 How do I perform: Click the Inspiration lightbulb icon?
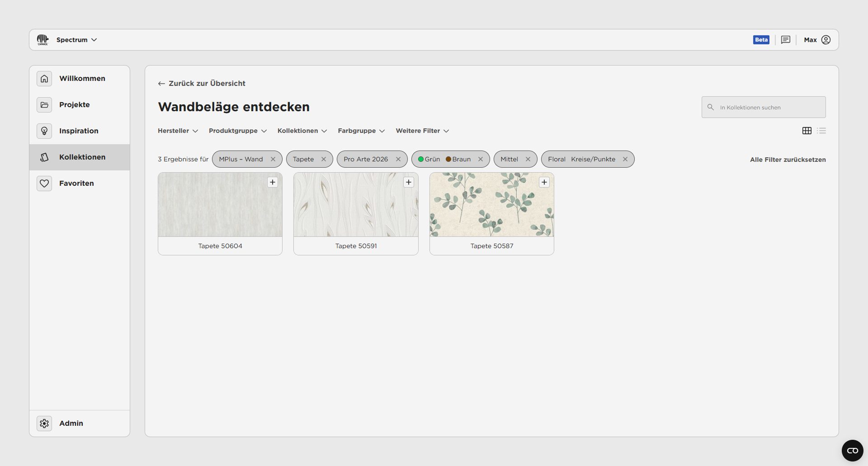point(44,131)
